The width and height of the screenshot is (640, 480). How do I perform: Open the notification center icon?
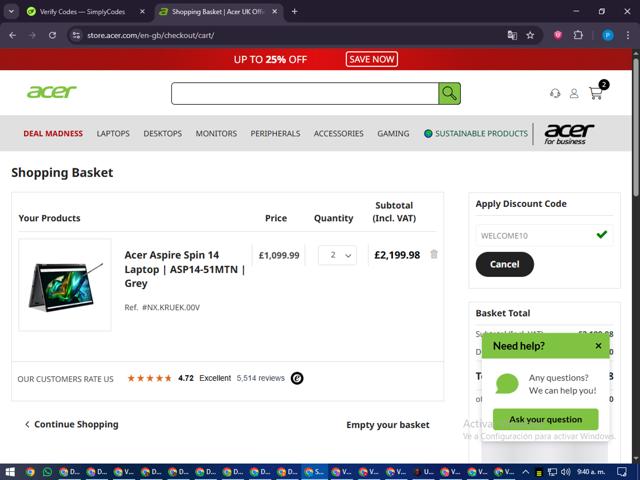(622, 472)
